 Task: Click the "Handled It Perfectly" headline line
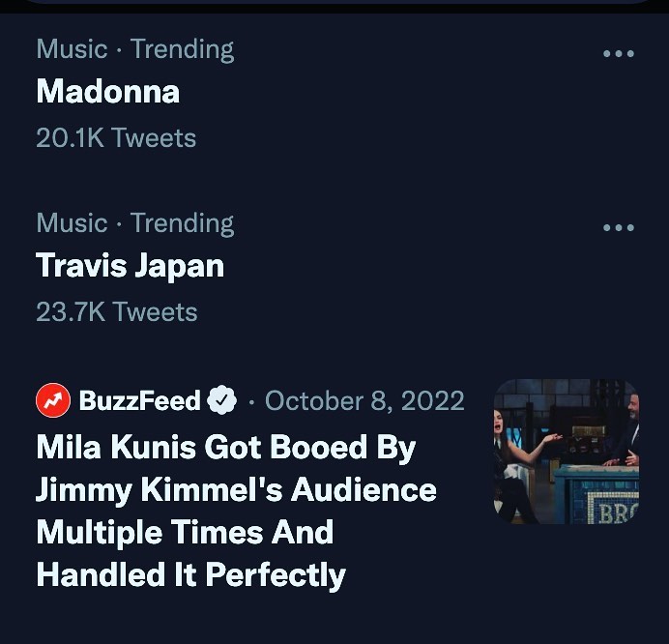(x=190, y=575)
